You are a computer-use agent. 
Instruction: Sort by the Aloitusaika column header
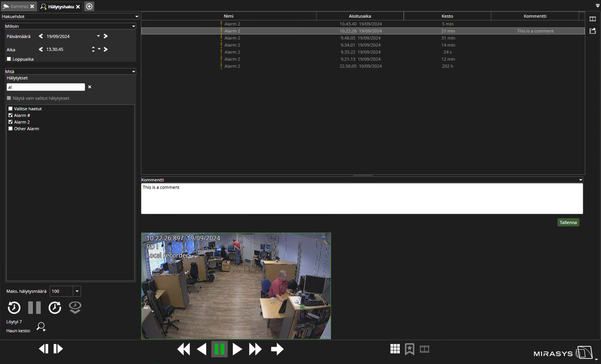tap(360, 16)
